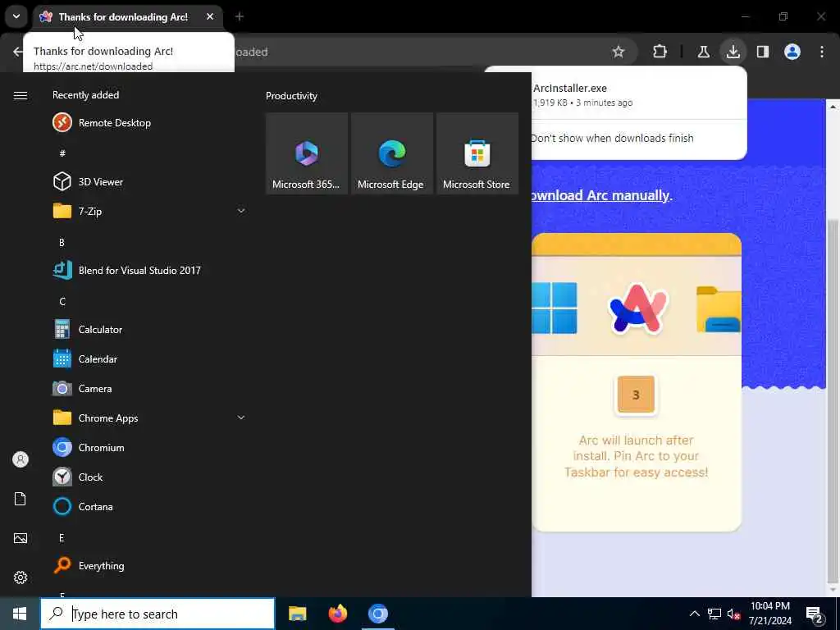Open the profile avatar menu
The height and width of the screenshot is (630, 840).
(792, 52)
